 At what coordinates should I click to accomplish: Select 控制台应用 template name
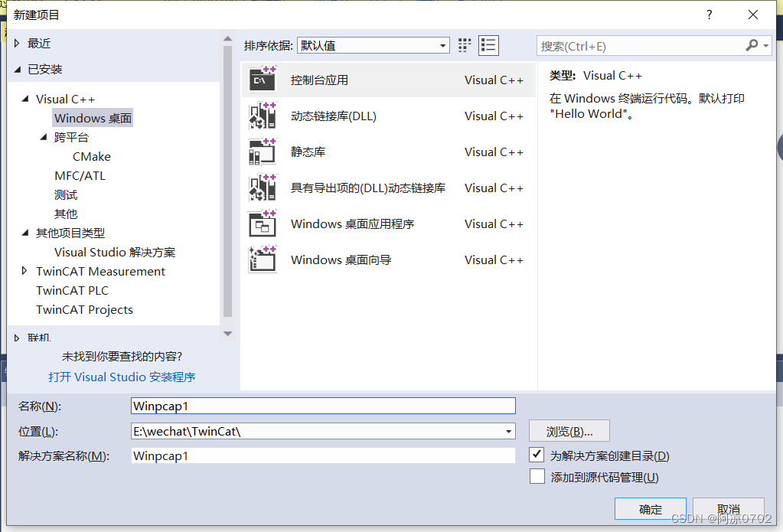click(x=320, y=80)
